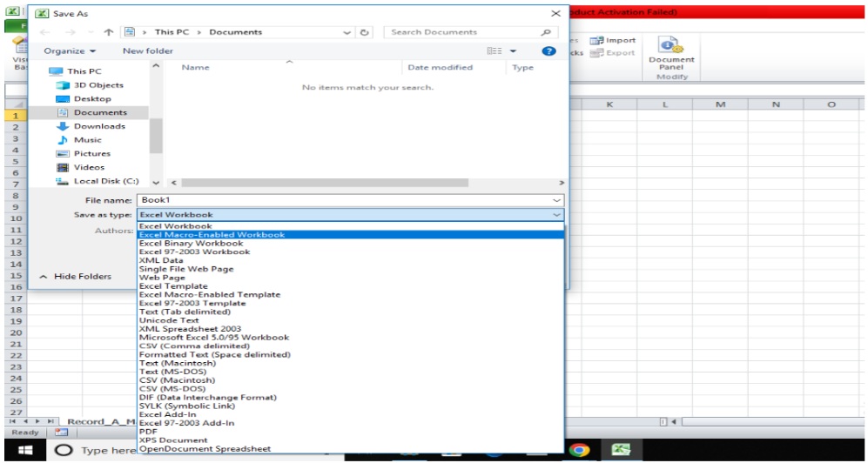Click the search magnifier icon
Viewport: 868px width, 463px height.
[x=547, y=32]
